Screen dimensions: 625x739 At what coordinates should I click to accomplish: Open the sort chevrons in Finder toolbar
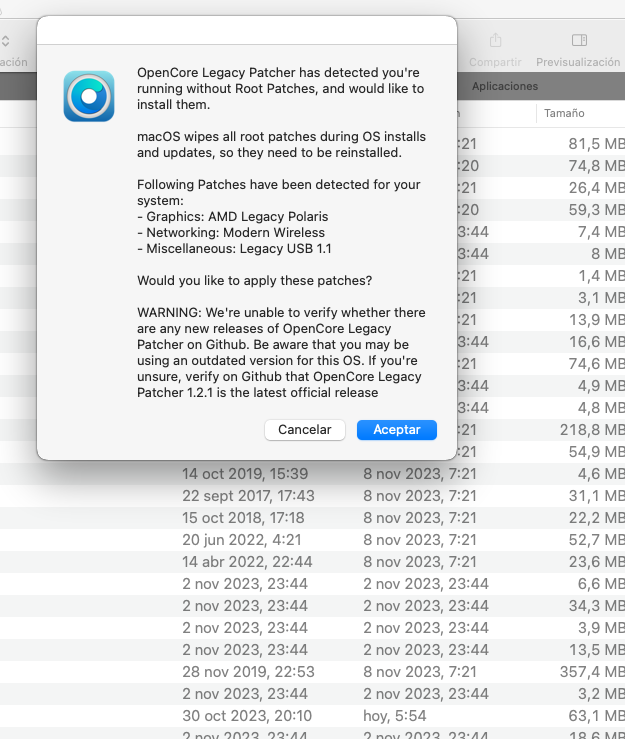tap(5, 41)
